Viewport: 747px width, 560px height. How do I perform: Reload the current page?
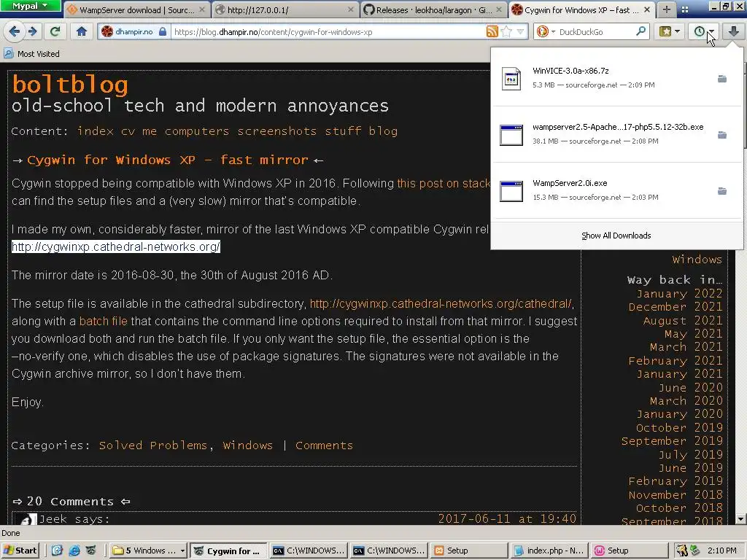pyautogui.click(x=55, y=31)
